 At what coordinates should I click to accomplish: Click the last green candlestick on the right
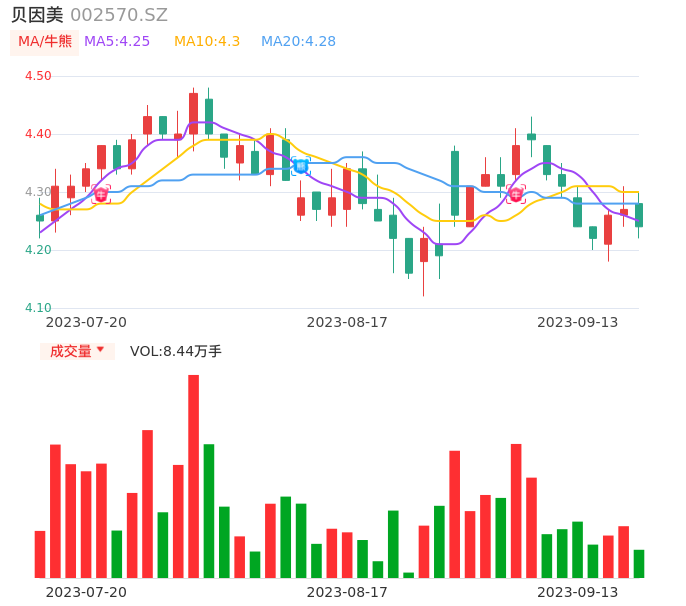639,215
